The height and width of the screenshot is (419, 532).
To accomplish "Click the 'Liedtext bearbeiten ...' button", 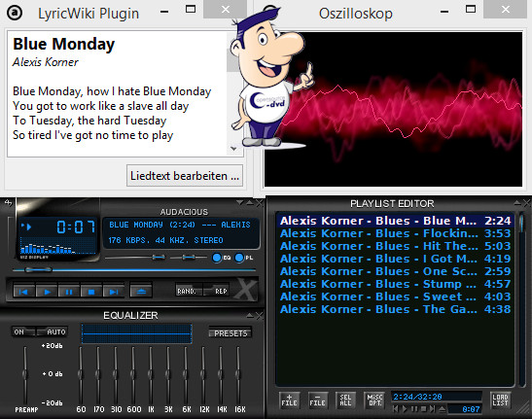I will [185, 176].
